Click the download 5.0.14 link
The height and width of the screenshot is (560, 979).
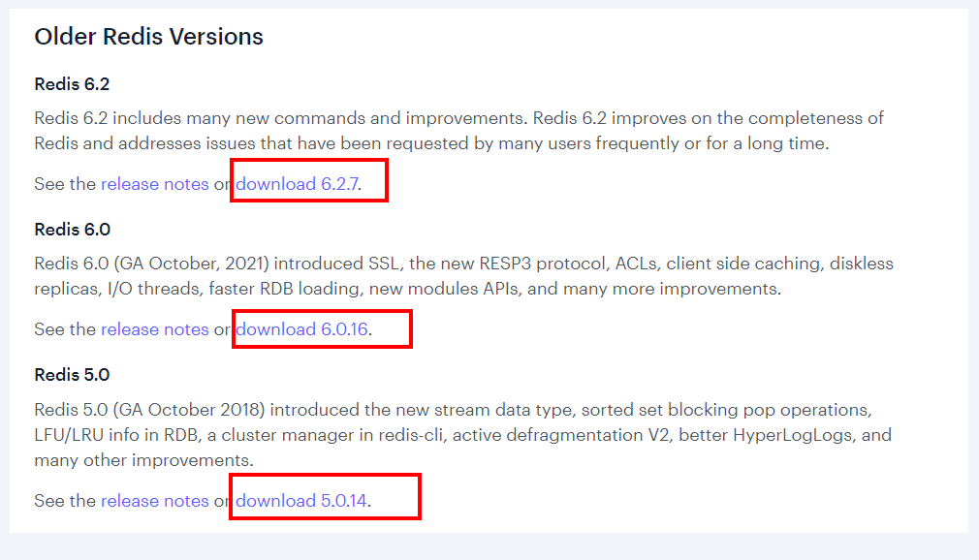(x=301, y=501)
